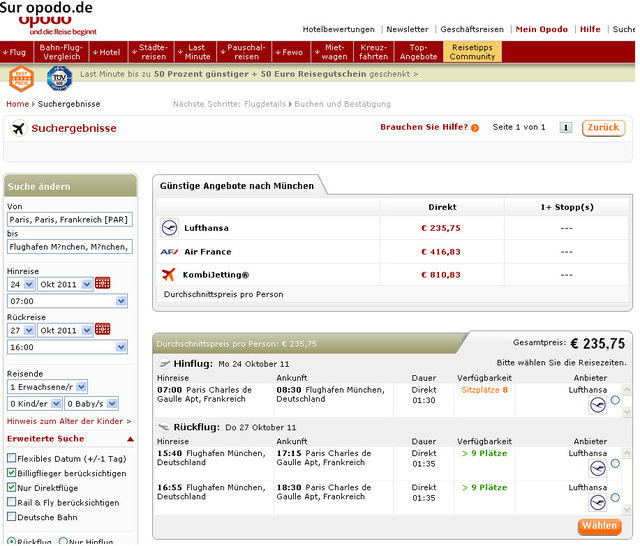Click the KombiJetting airline icon
640x546 pixels.
tap(169, 275)
